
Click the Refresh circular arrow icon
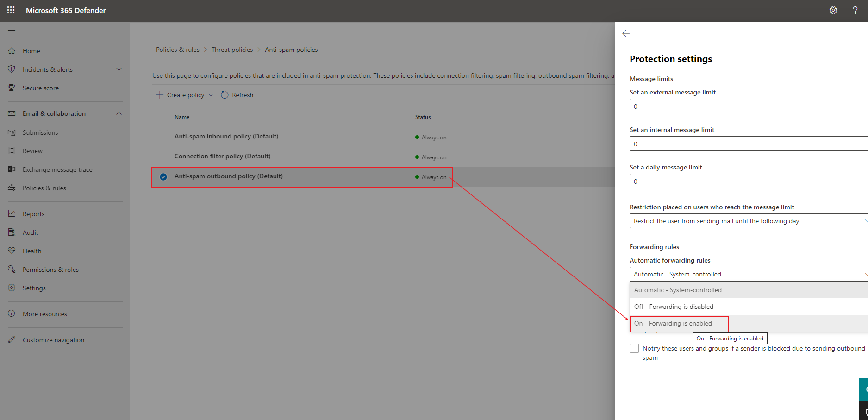[x=225, y=95]
